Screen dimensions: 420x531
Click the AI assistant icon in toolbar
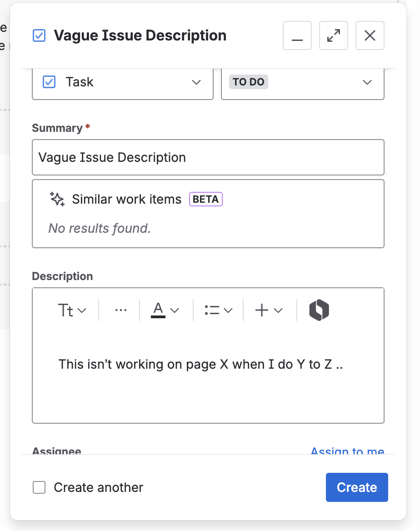tap(319, 310)
